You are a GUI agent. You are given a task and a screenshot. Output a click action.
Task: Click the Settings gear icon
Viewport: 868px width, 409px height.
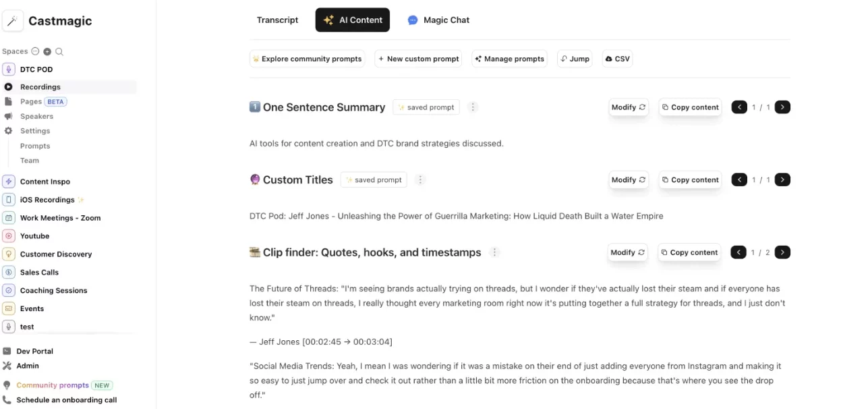[x=8, y=130]
